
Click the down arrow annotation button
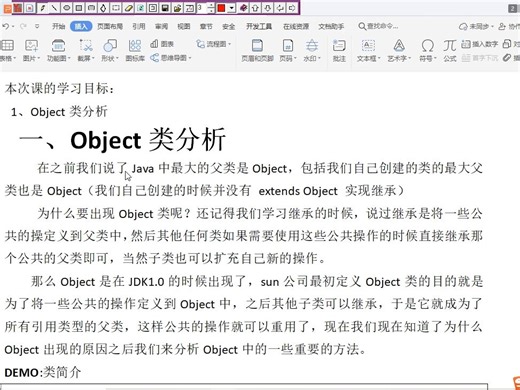pyautogui.click(x=268, y=8)
